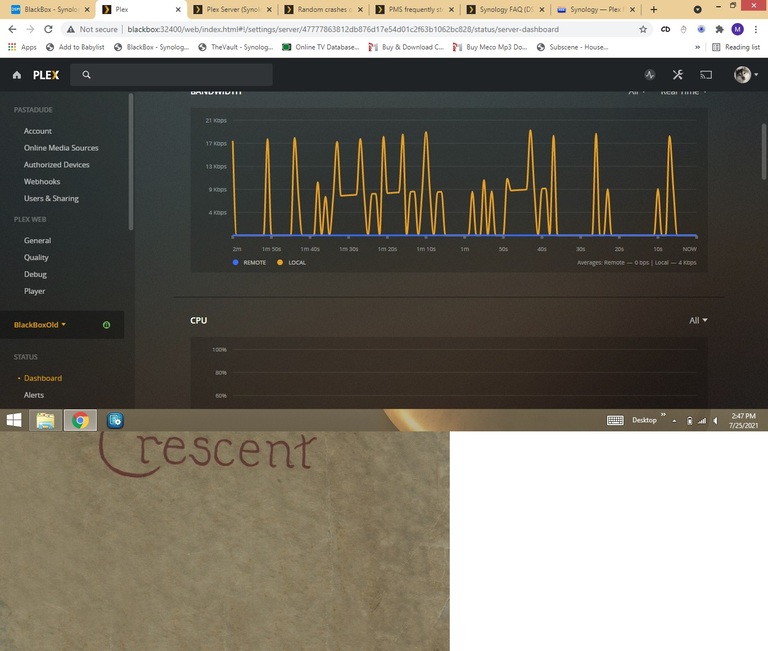This screenshot has width=768, height=651.
Task: Open Users & Sharing settings
Action: click(51, 198)
